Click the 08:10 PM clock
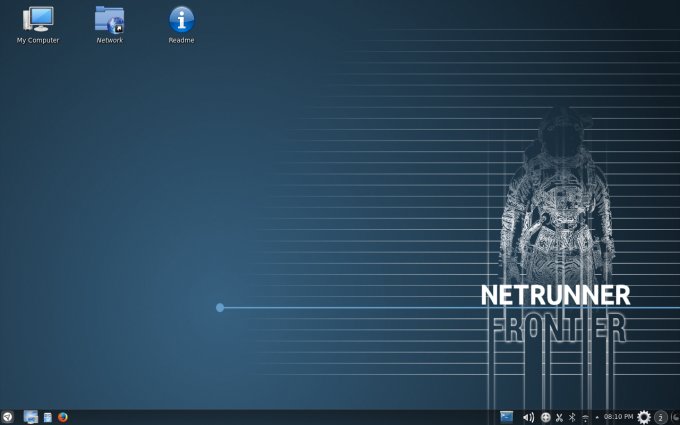This screenshot has width=680, height=425. [618, 417]
